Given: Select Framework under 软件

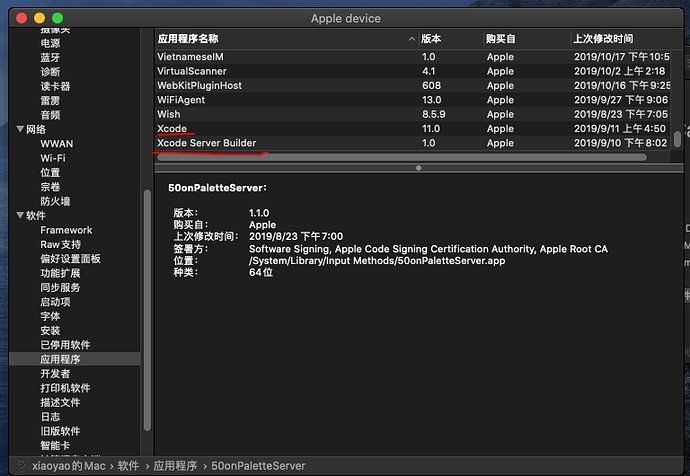Looking at the screenshot, I should point(66,230).
